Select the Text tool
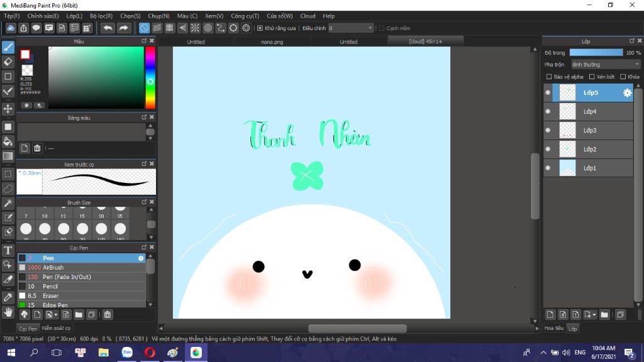Image resolution: width=644 pixels, height=362 pixels. point(8,250)
